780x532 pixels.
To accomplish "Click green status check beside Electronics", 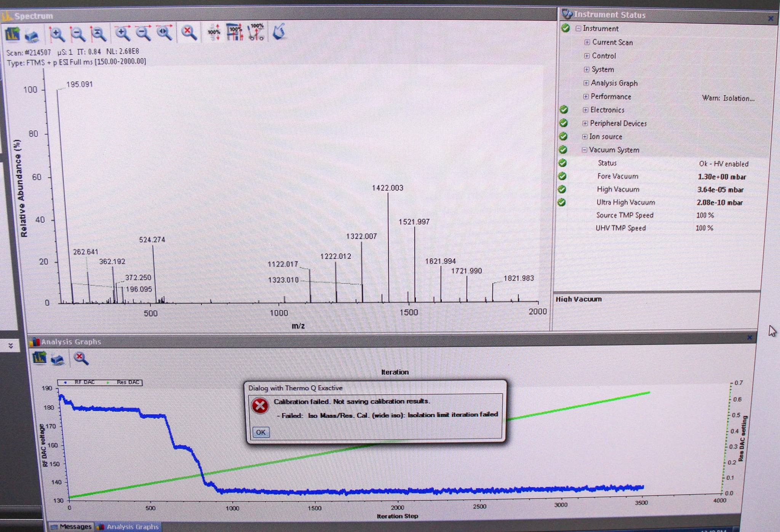I will [564, 110].
